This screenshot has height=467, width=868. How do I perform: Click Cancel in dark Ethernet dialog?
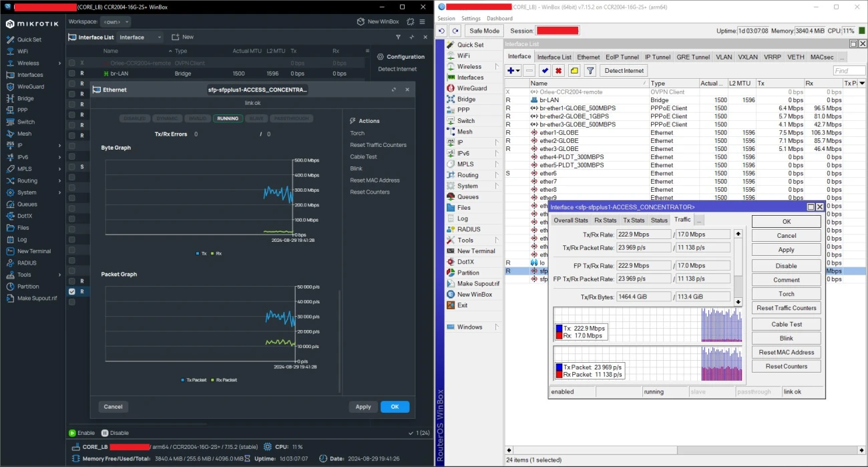(113, 406)
